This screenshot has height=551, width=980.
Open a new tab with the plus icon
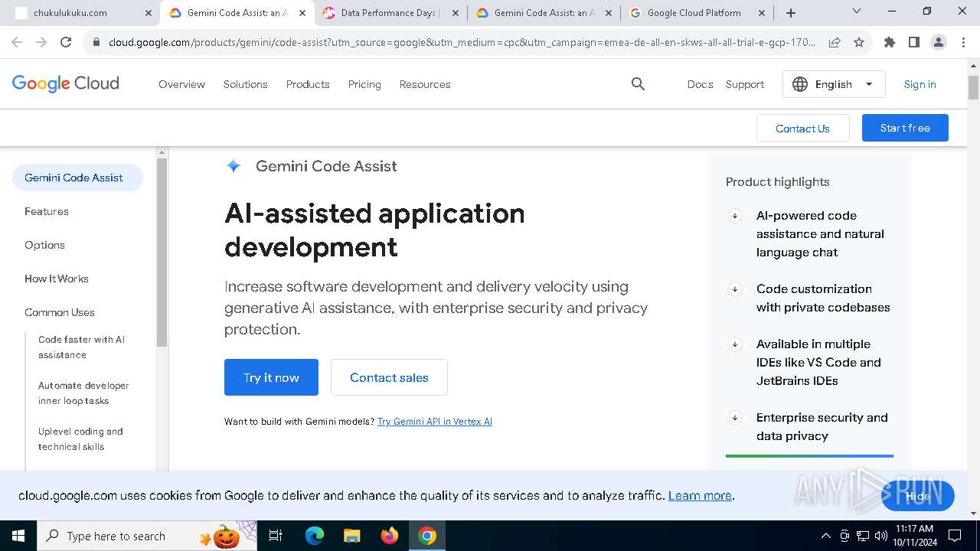[791, 13]
